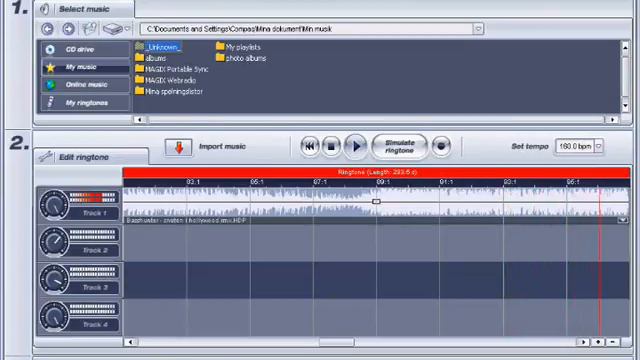The image size is (640, 360).
Task: Click file browser left scroll arrow
Action: [x=140, y=120]
